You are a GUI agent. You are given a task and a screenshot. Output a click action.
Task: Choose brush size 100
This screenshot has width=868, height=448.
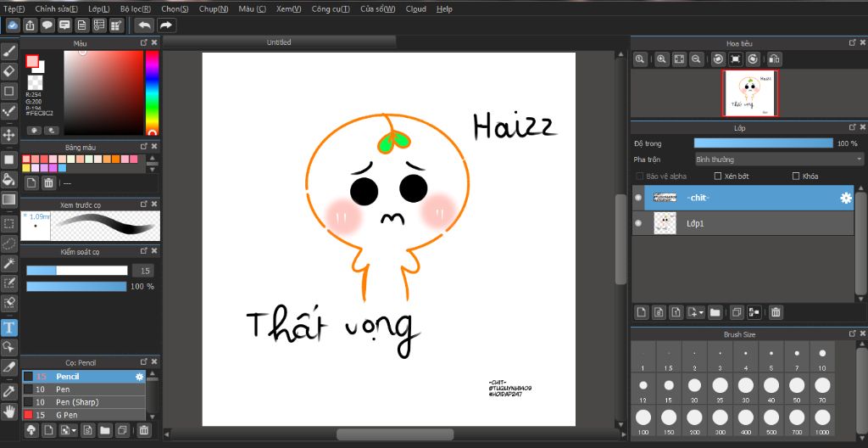point(643,421)
